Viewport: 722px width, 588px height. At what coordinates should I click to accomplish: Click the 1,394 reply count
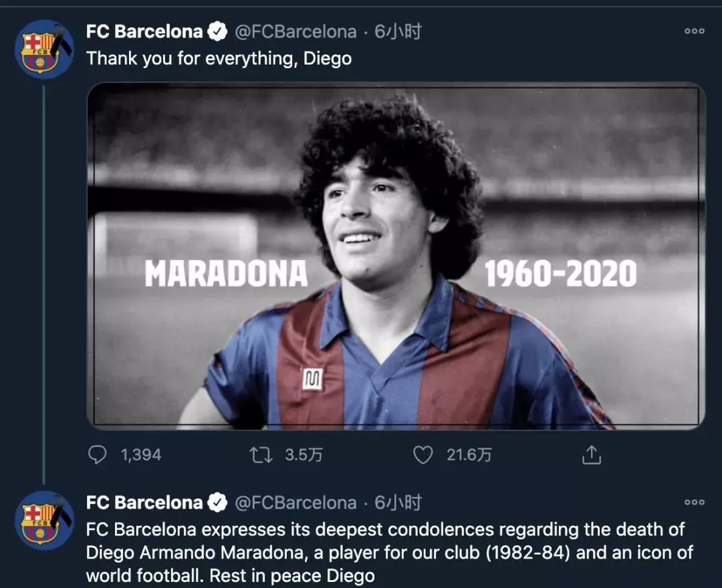[141, 455]
